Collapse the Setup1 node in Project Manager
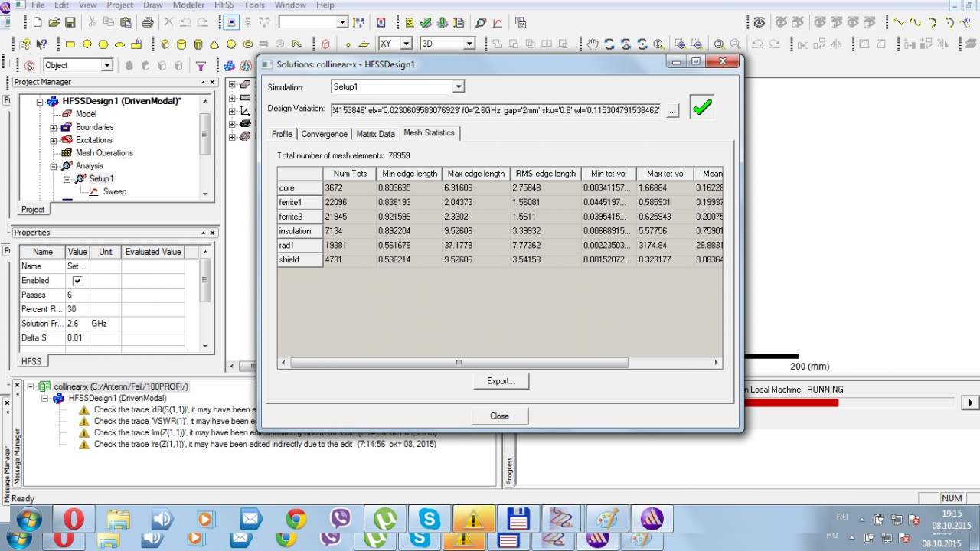 coord(67,179)
